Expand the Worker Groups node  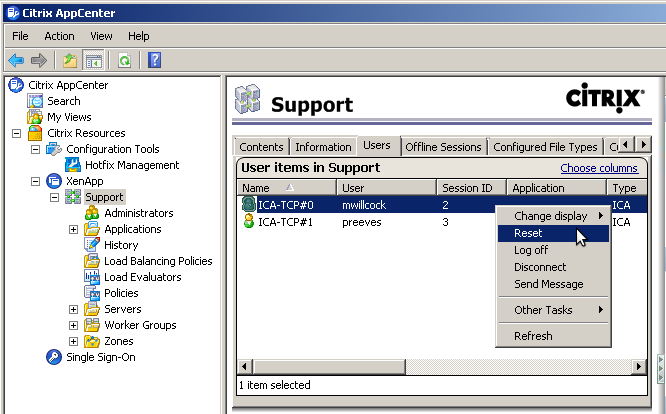tap(73, 325)
